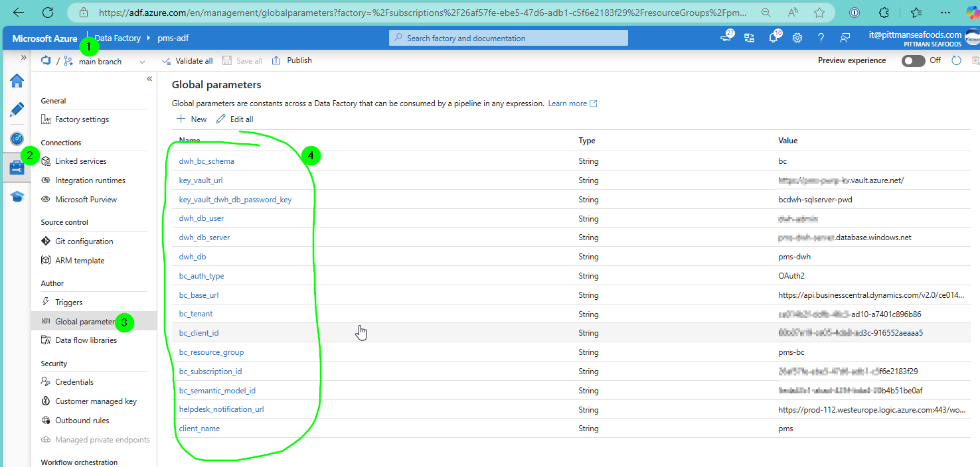Click the Microsoft Azure logo text
Viewport: 980px width, 467px height.
[x=44, y=38]
